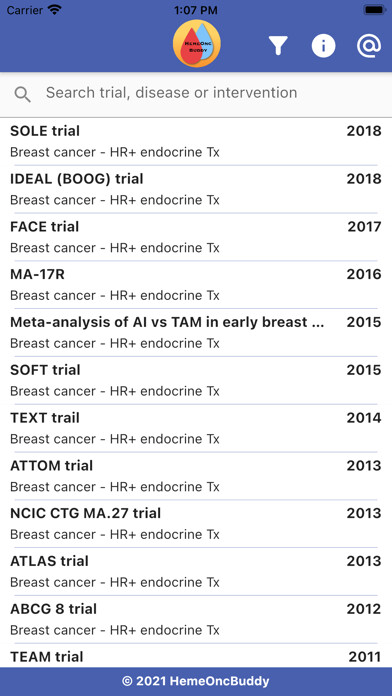The image size is (392, 696).
Task: Tap the HemeOnc Buddy logo
Action: point(196,44)
